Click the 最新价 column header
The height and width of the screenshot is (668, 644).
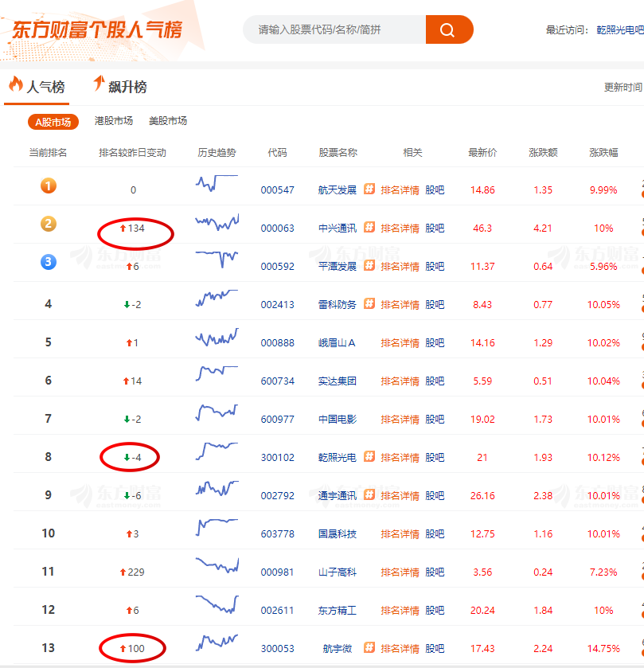coord(482,153)
